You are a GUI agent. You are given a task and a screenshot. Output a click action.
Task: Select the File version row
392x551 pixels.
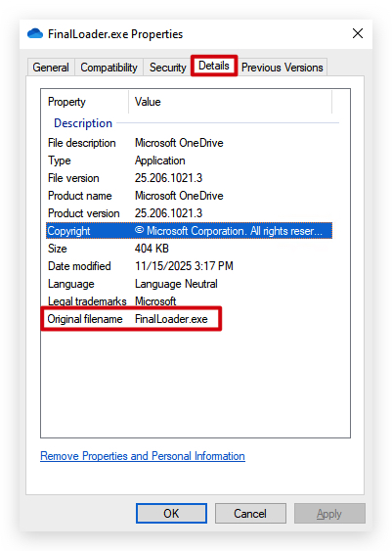(x=189, y=178)
